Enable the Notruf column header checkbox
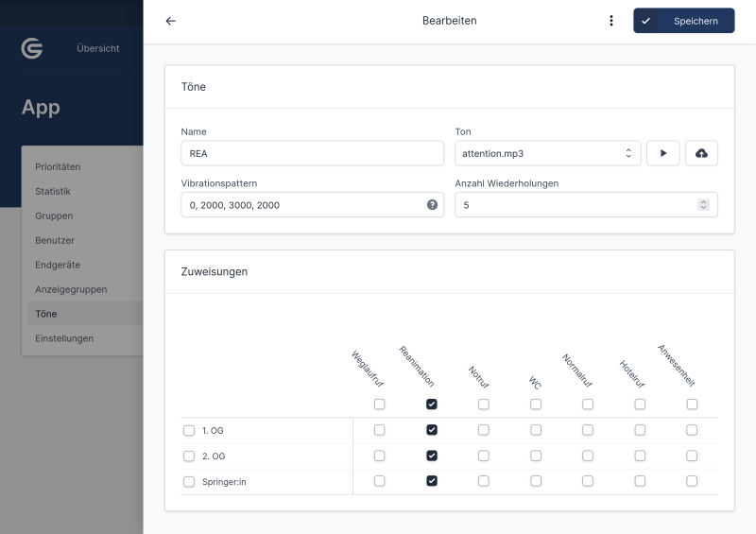This screenshot has width=756, height=534. click(484, 405)
